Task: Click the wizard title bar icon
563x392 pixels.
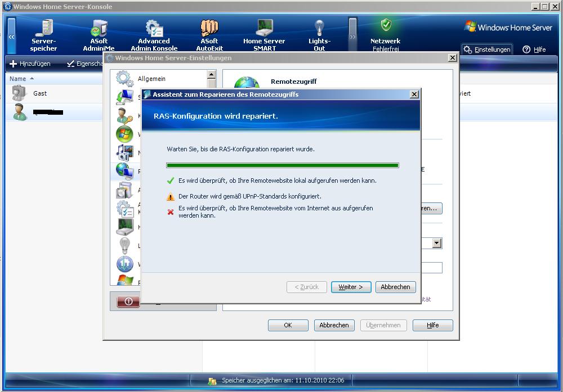Action: click(x=147, y=94)
